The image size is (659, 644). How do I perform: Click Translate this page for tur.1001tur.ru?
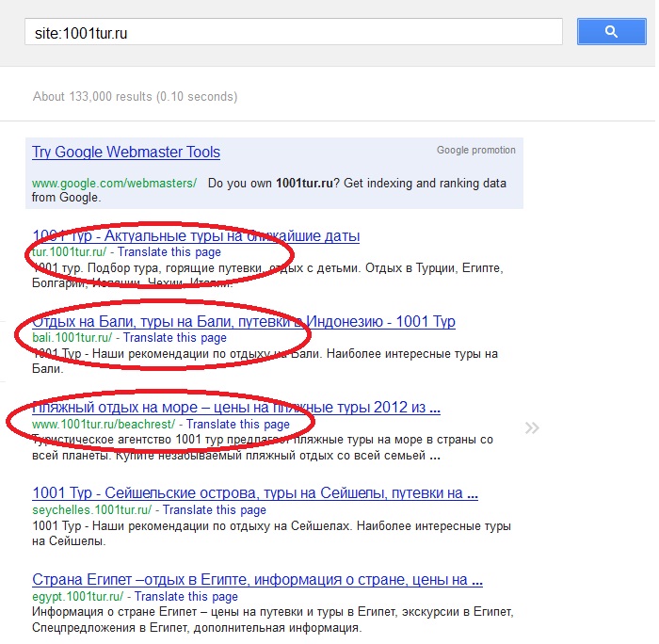(169, 251)
